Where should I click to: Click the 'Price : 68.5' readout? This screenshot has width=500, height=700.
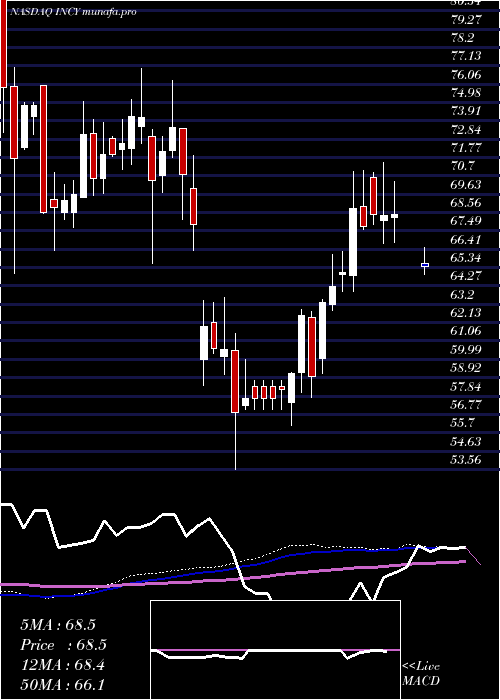tap(64, 646)
